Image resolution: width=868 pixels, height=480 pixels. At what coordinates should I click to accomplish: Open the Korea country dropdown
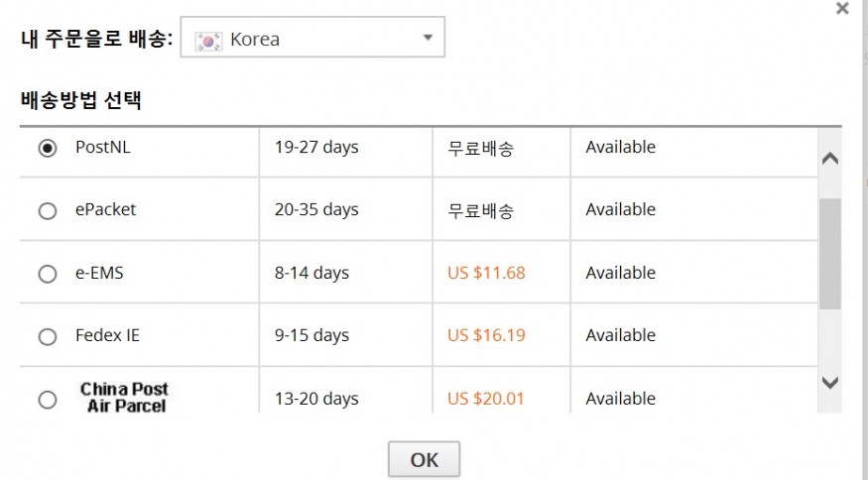pos(312,37)
